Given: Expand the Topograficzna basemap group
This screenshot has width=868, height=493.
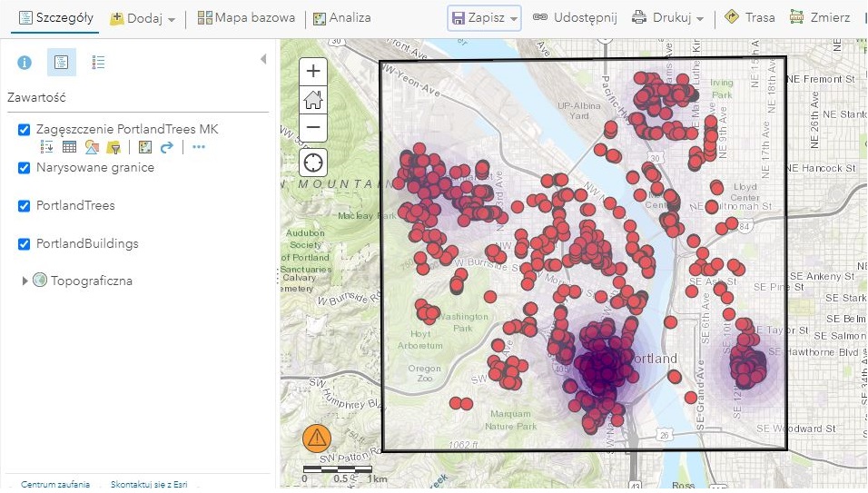Looking at the screenshot, I should click(x=25, y=281).
